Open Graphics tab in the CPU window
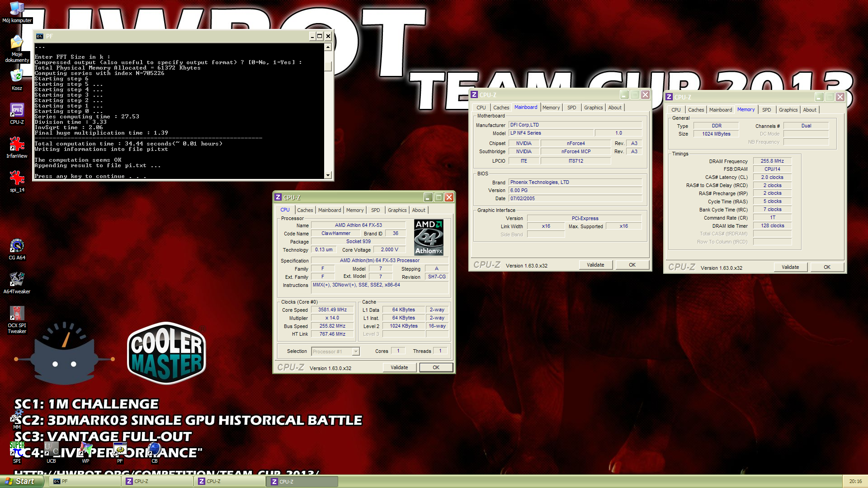Viewport: 868px width, 488px height. pos(397,210)
